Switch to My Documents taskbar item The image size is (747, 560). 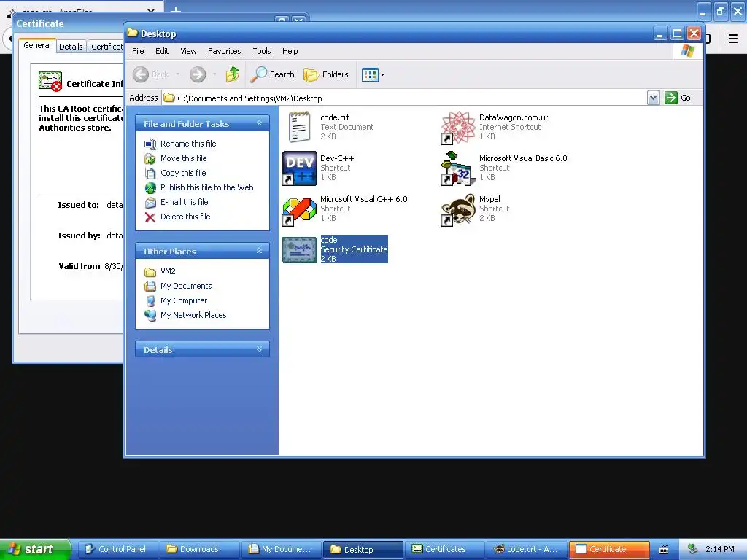(281, 549)
